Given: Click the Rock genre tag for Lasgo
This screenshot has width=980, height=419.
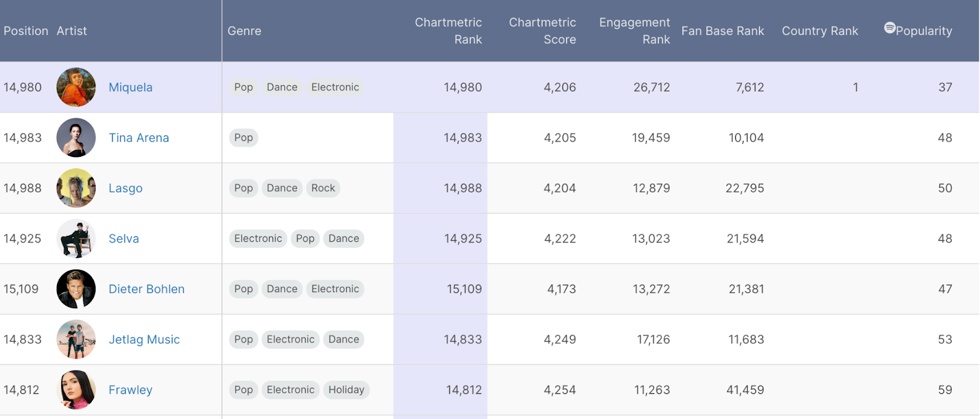Looking at the screenshot, I should point(323,188).
